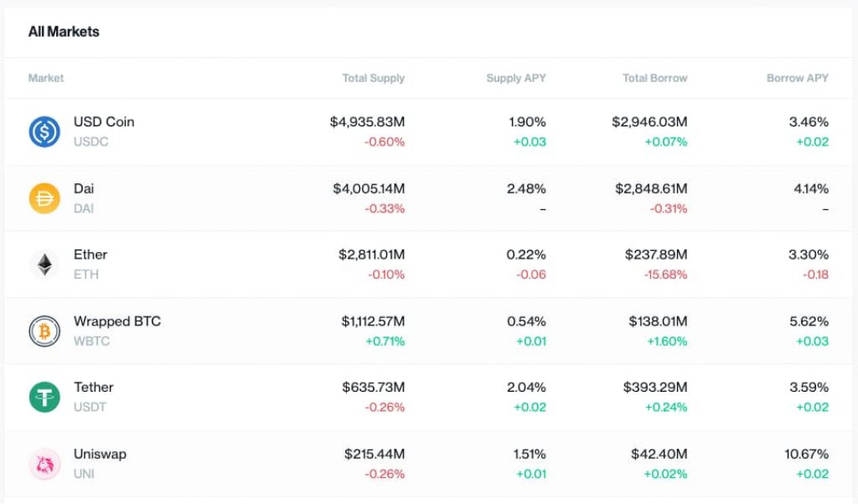Sort by Supply APY column header

pyautogui.click(x=515, y=78)
